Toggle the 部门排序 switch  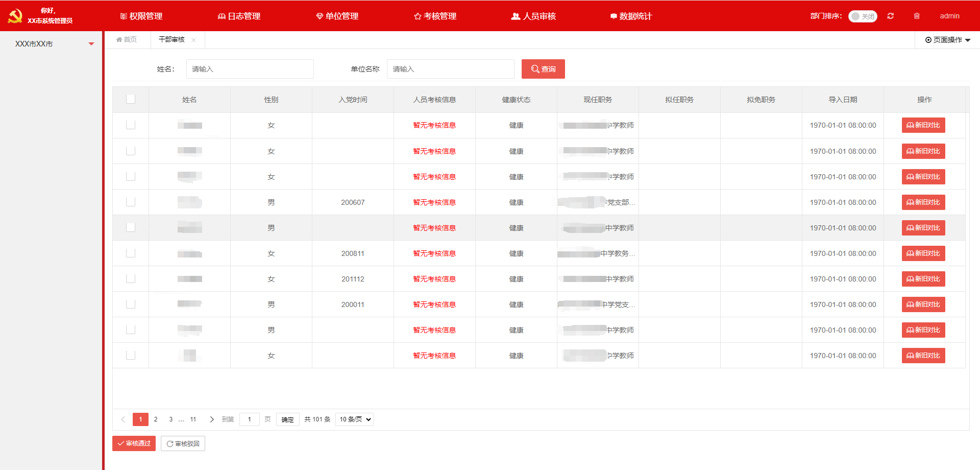[x=863, y=16]
